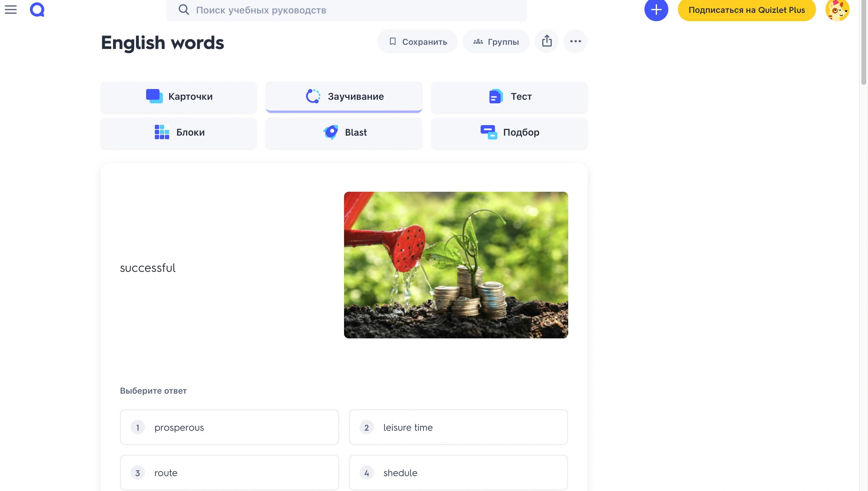Click the blue plus create button

[x=656, y=10]
